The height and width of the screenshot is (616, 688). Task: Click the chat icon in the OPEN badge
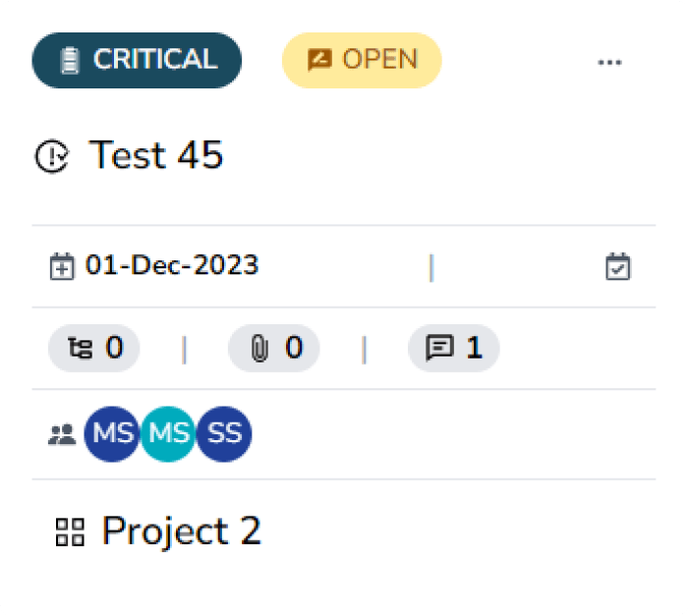(x=320, y=61)
